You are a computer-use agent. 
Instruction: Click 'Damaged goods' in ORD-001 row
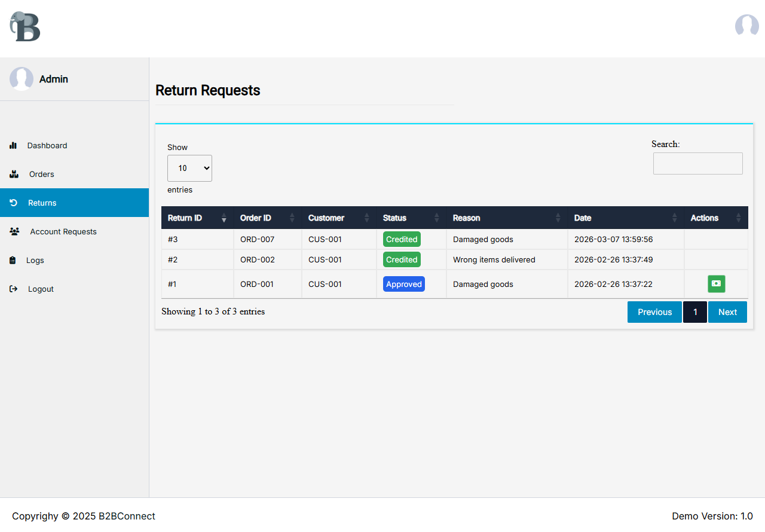click(x=483, y=284)
